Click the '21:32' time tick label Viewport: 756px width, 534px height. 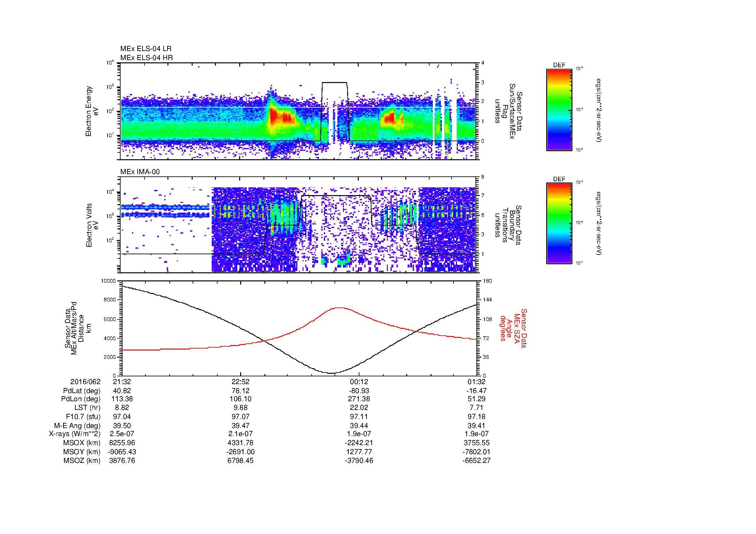point(122,382)
